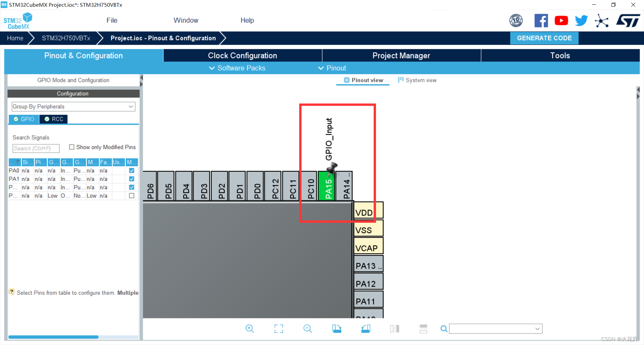Click the 10-year anniversary badge icon

[x=516, y=21]
